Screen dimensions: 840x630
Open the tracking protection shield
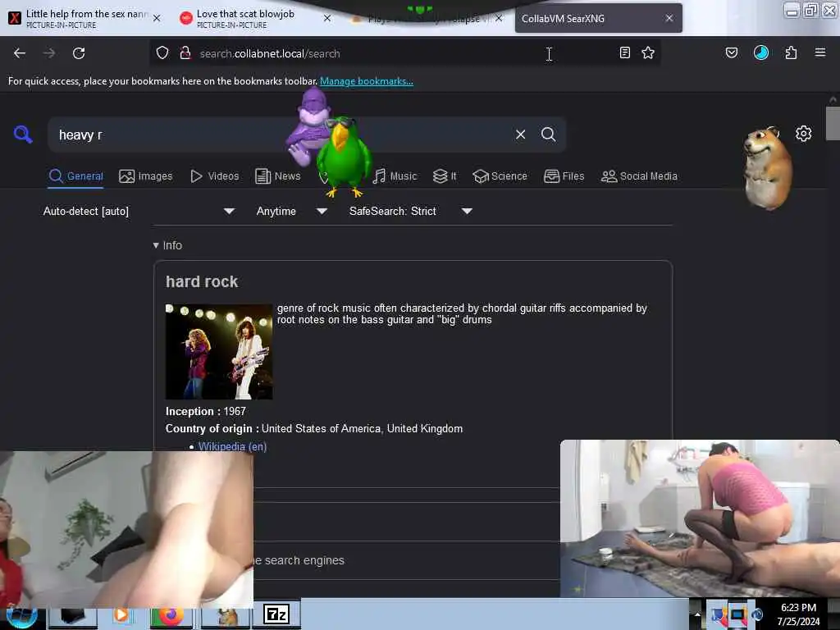coord(162,52)
